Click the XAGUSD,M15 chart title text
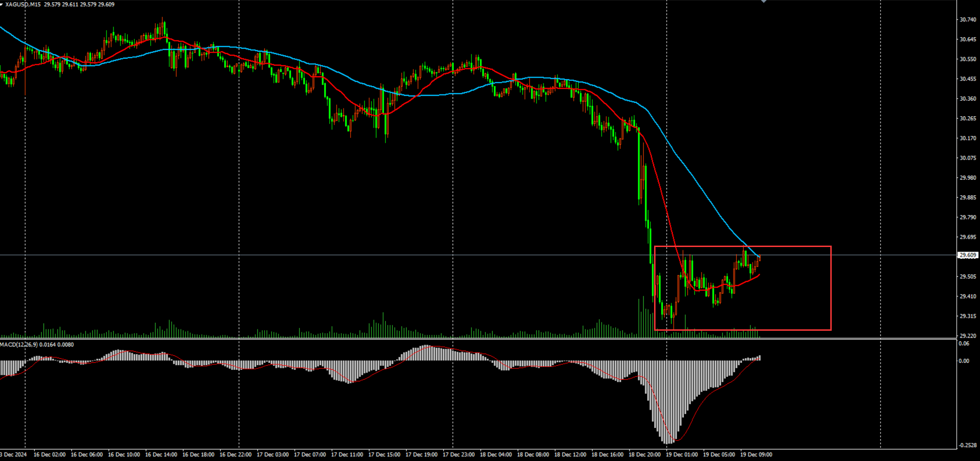 coord(23,5)
